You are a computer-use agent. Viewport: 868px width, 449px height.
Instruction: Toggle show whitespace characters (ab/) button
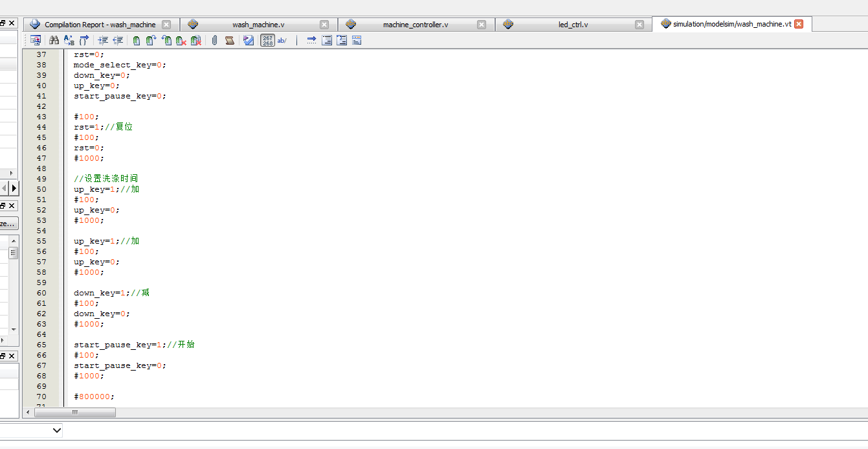[282, 40]
